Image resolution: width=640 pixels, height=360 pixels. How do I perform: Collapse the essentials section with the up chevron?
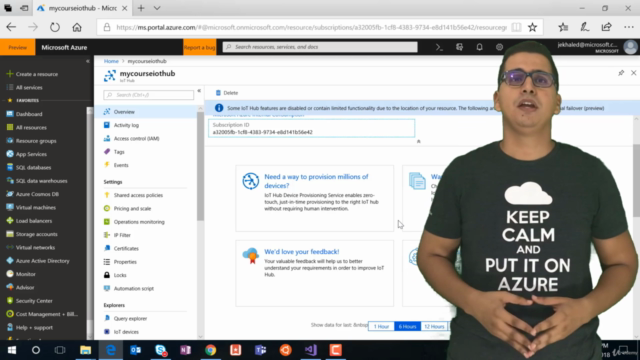418,141
